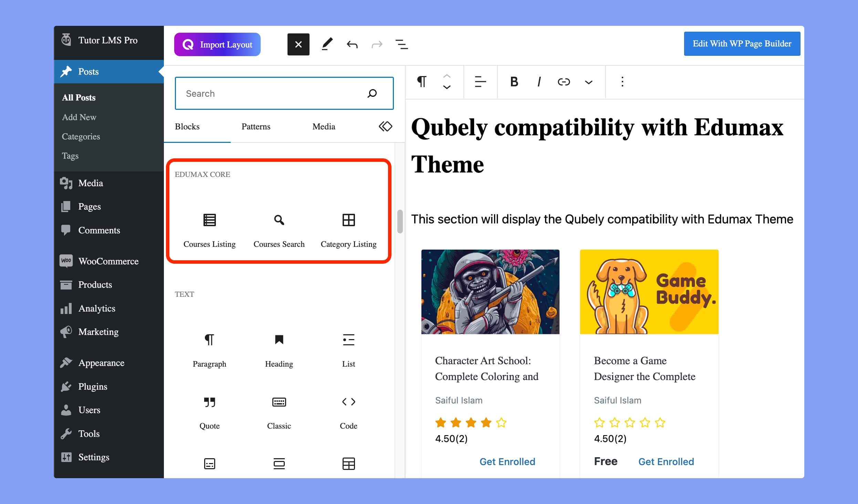Image resolution: width=858 pixels, height=504 pixels.
Task: Click the Courses Listing block icon
Action: pyautogui.click(x=209, y=220)
